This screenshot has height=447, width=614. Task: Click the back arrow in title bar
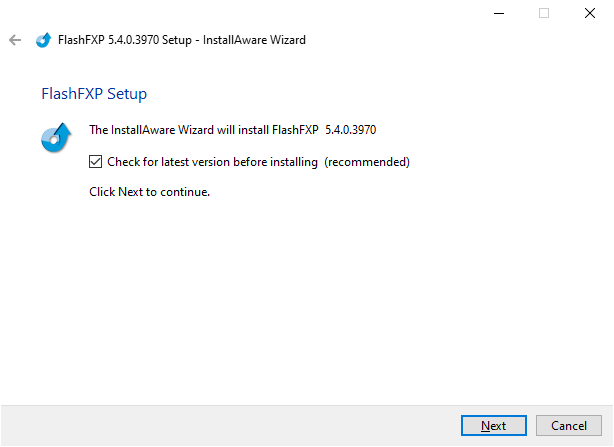tap(14, 40)
